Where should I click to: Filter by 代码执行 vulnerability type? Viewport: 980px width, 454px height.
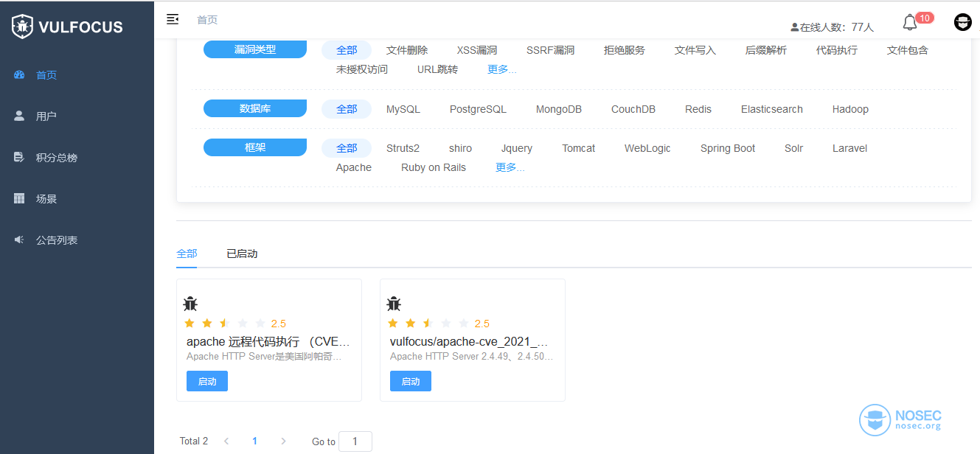(x=837, y=50)
